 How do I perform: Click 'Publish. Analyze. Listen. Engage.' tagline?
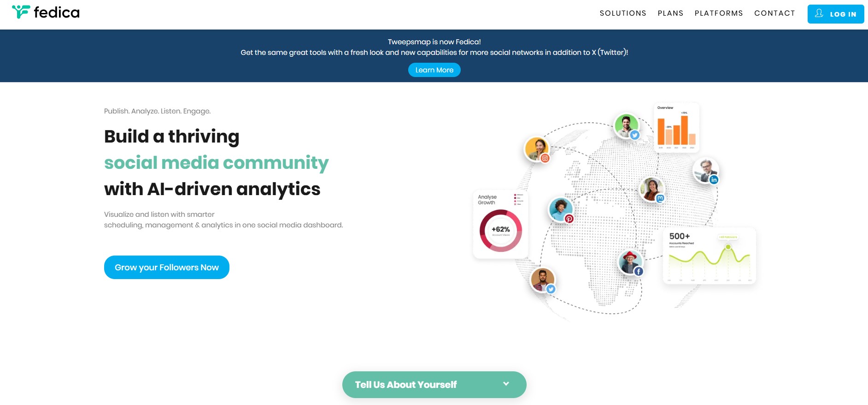[157, 111]
